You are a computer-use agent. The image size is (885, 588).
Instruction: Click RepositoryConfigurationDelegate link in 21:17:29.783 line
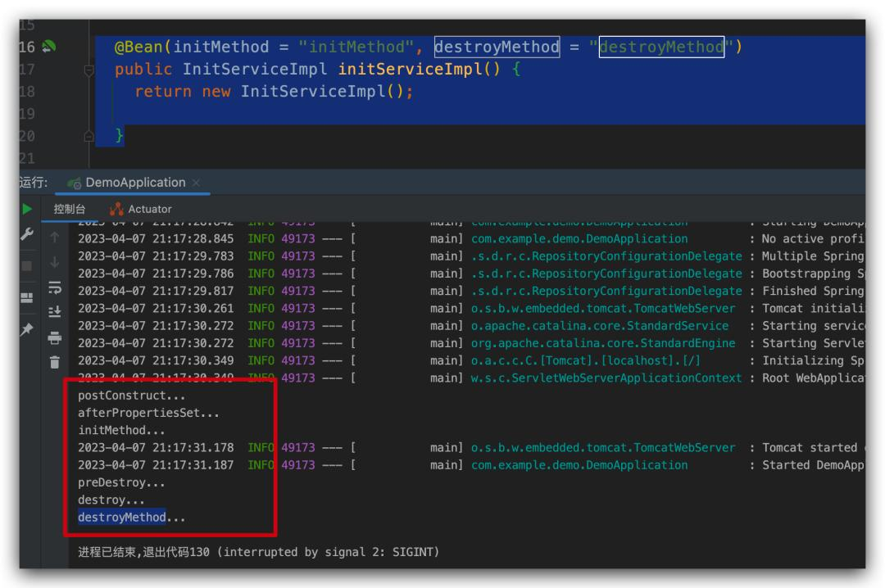coord(606,257)
